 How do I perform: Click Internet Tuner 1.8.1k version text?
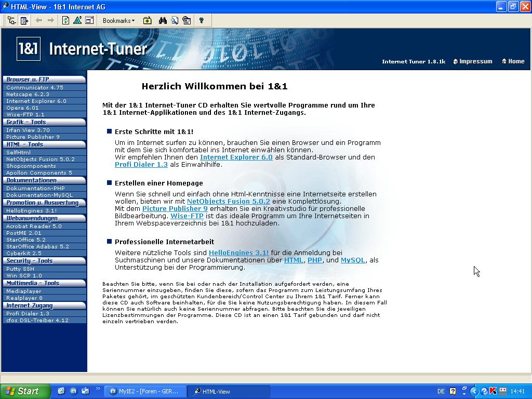(x=414, y=61)
